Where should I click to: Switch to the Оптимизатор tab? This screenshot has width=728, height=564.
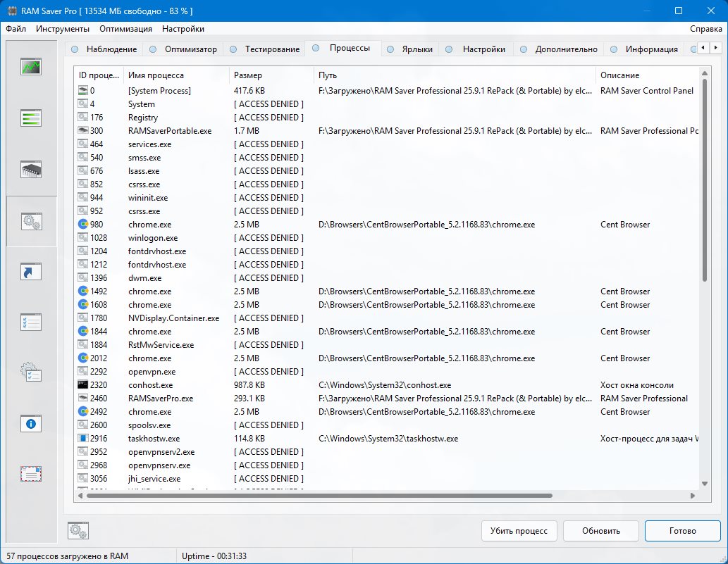[190, 49]
